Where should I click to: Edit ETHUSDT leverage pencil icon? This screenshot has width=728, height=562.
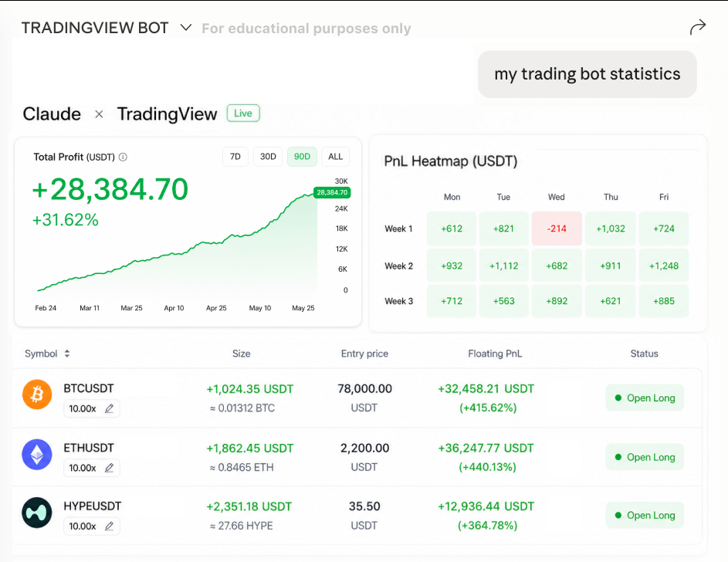[x=109, y=468]
